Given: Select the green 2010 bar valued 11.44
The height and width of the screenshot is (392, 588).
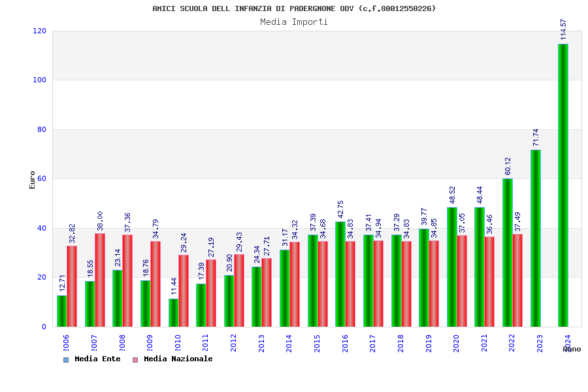Looking at the screenshot, I should (x=173, y=312).
